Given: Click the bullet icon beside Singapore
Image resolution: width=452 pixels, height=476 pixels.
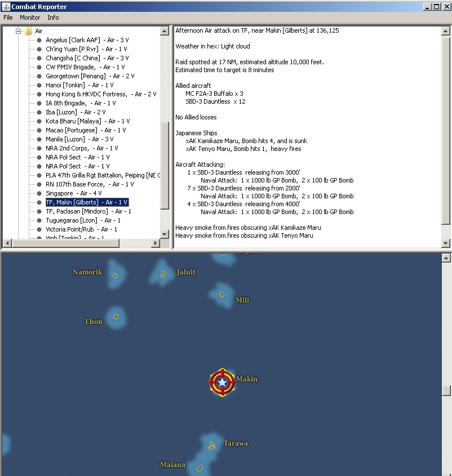Looking at the screenshot, I should [39, 193].
